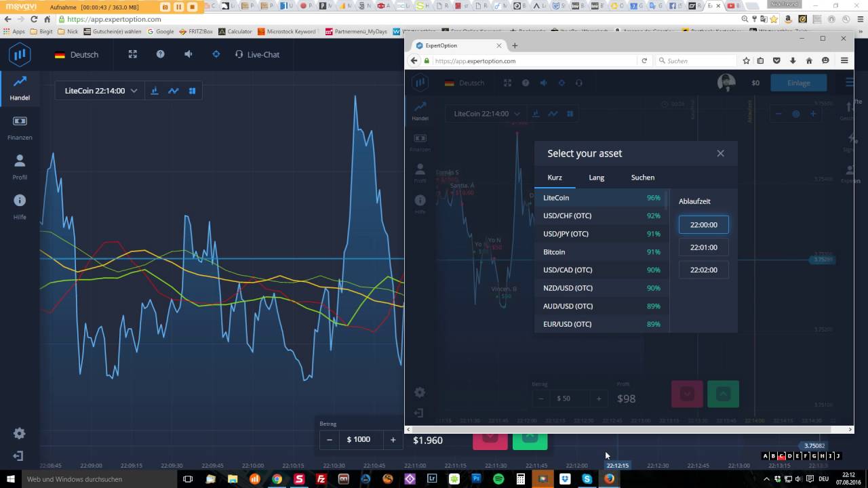Click the ExpertOption logo in main window

[x=20, y=54]
